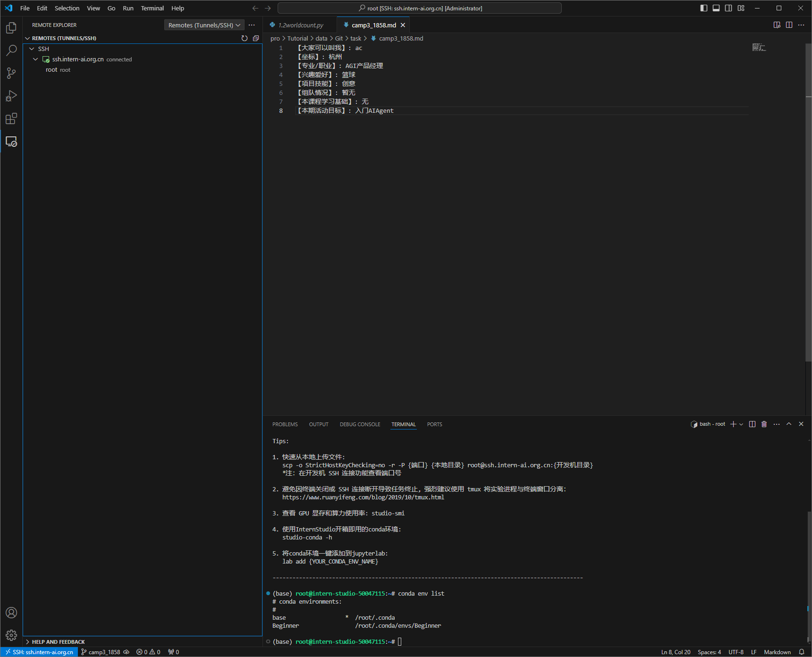Screen dimensions: 812x657
Task: Open notifications bell in status bar
Action: (x=802, y=652)
